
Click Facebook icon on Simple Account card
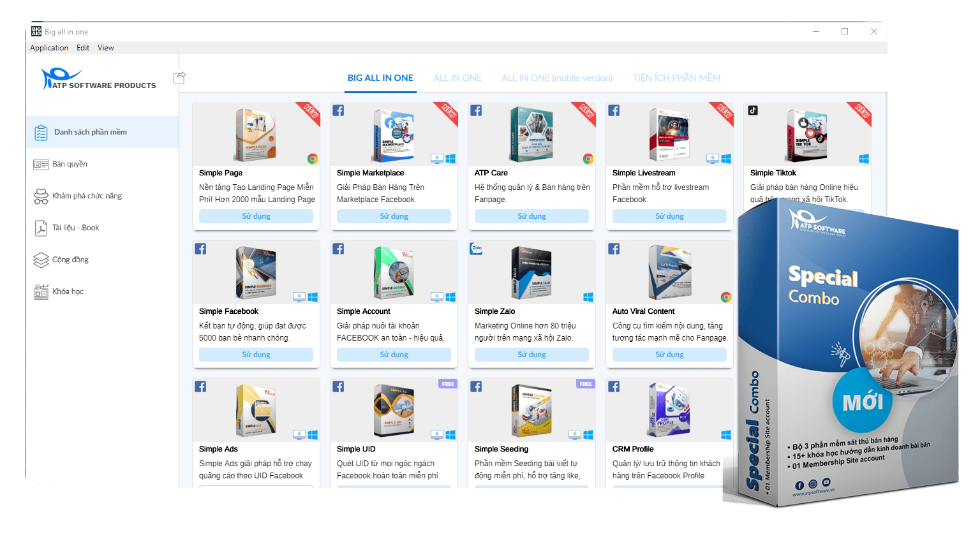(x=338, y=249)
